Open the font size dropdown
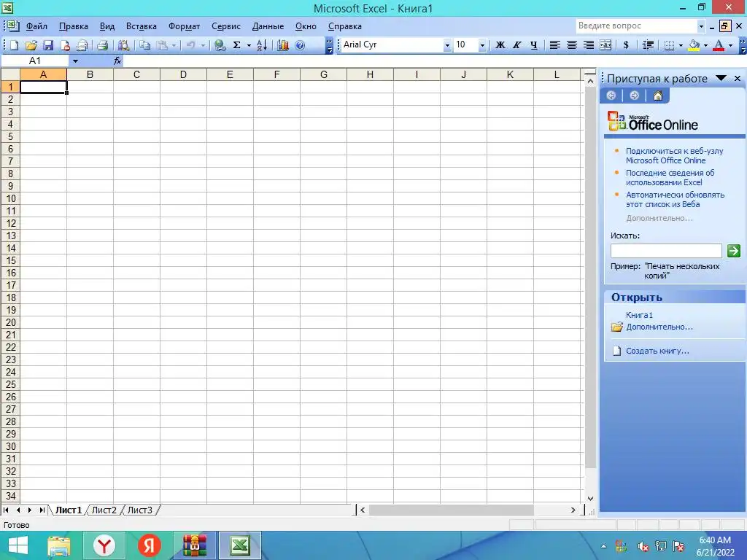This screenshot has height=560, width=747. 482,45
